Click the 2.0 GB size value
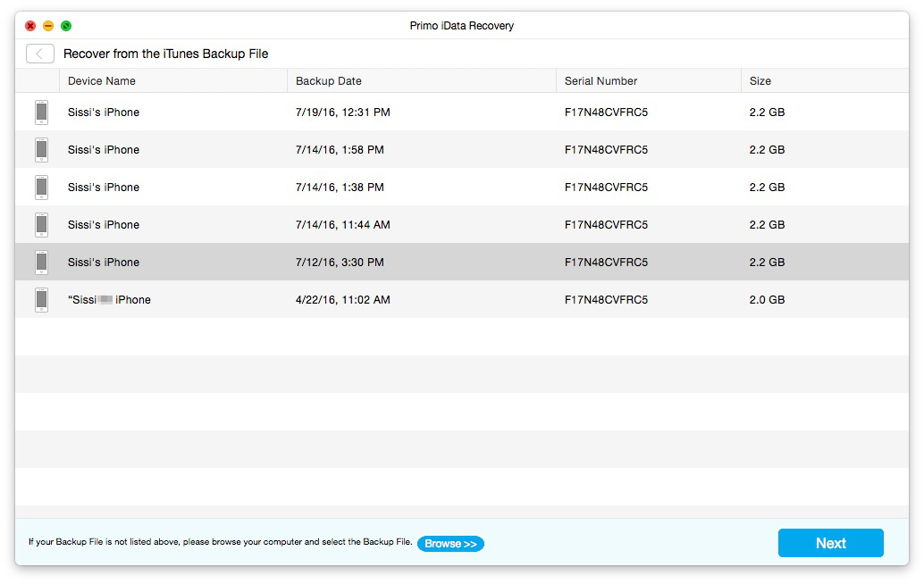Viewport: 924px width, 584px height. point(767,300)
